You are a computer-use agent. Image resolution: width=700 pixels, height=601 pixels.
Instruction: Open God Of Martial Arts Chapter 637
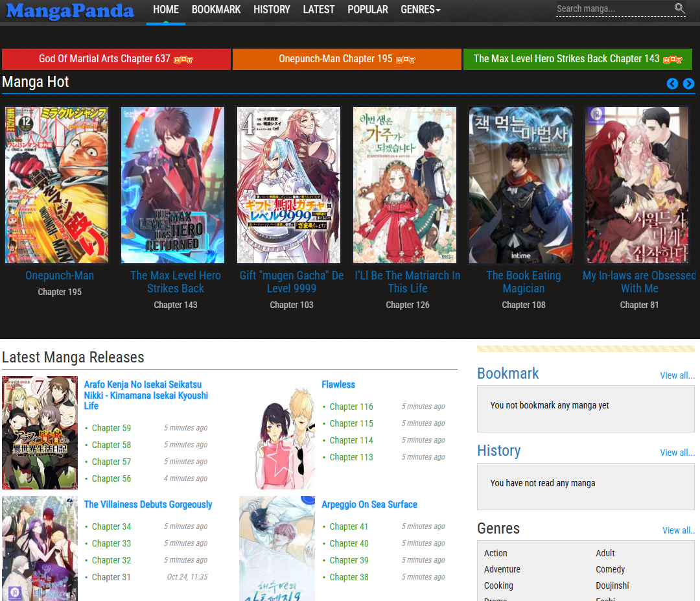116,59
